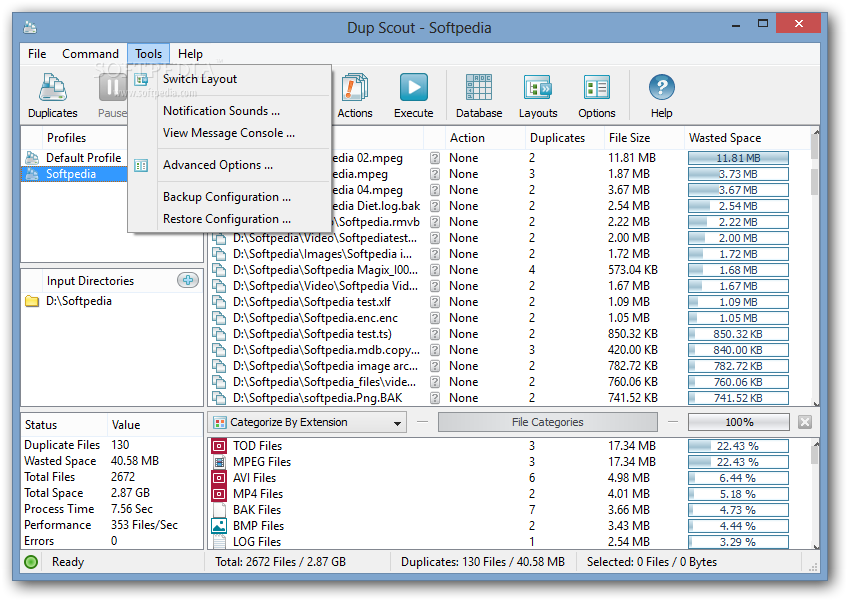Click the Default Profile icon
Image resolution: width=848 pixels, height=601 pixels.
[x=32, y=157]
